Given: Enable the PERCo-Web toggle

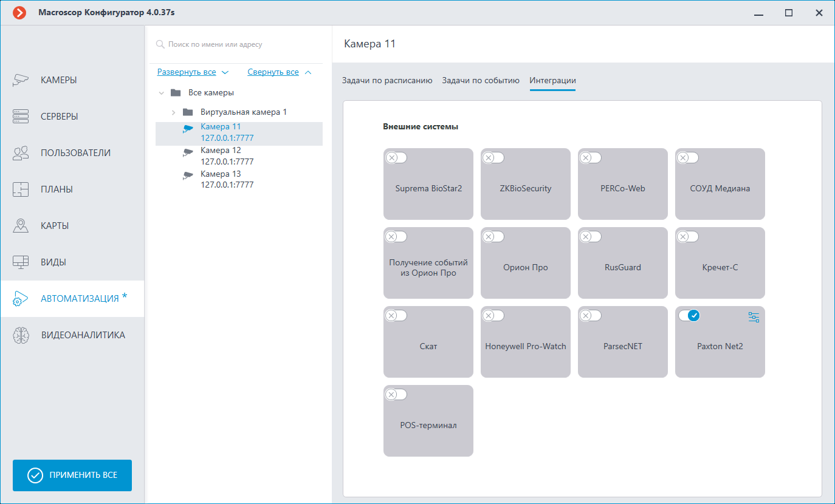Looking at the screenshot, I should coord(591,158).
